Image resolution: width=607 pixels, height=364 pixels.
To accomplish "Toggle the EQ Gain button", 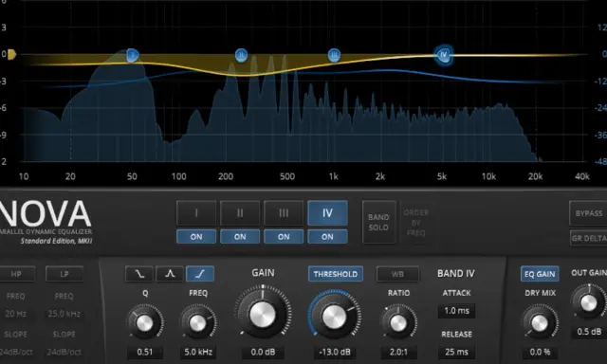I will pyautogui.click(x=540, y=274).
